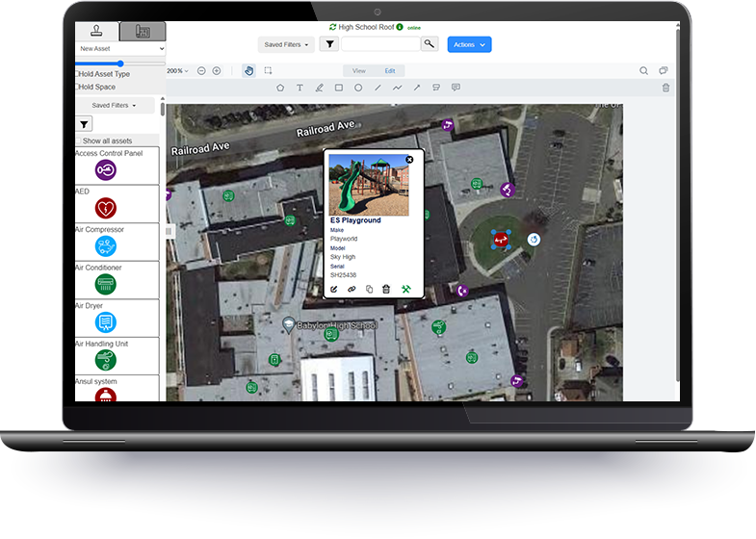Click the magnifier search button beside filter field
The image size is (756, 539).
coord(430,44)
